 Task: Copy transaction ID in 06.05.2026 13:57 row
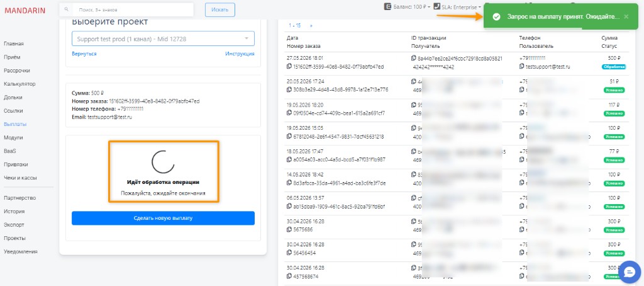click(x=414, y=198)
